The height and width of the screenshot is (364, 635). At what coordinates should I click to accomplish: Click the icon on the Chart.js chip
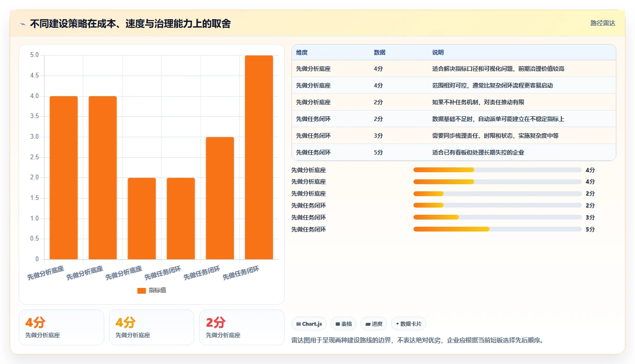click(x=299, y=324)
